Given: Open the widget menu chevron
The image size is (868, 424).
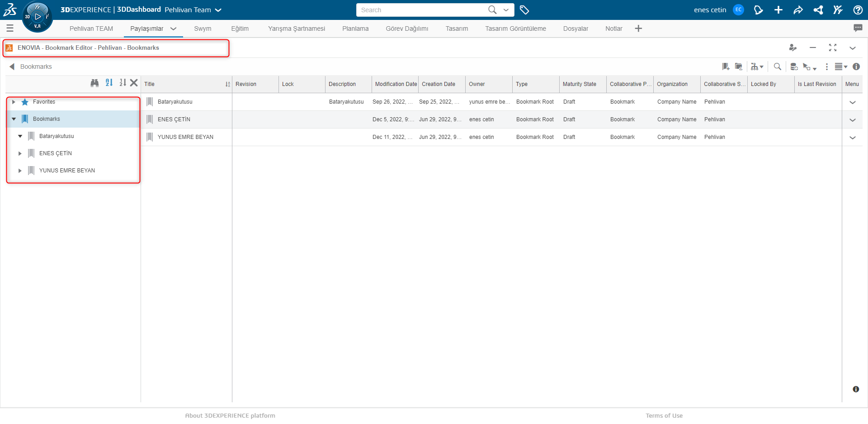Looking at the screenshot, I should click(x=853, y=48).
